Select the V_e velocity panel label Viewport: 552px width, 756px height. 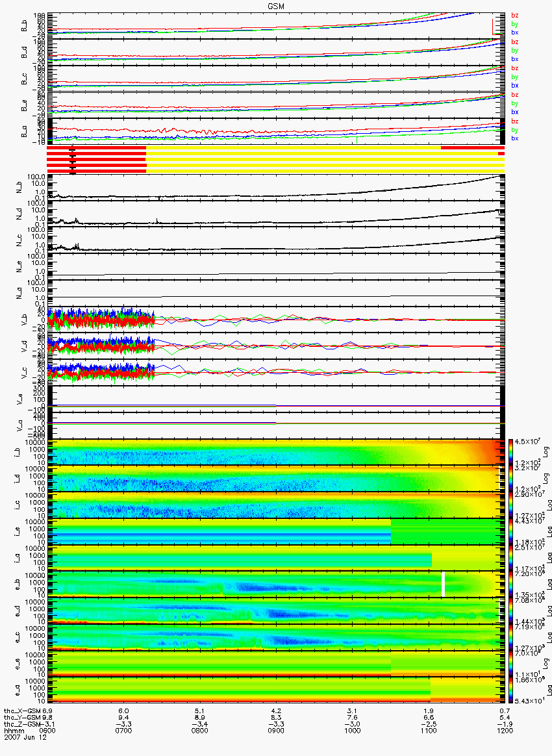19,400
